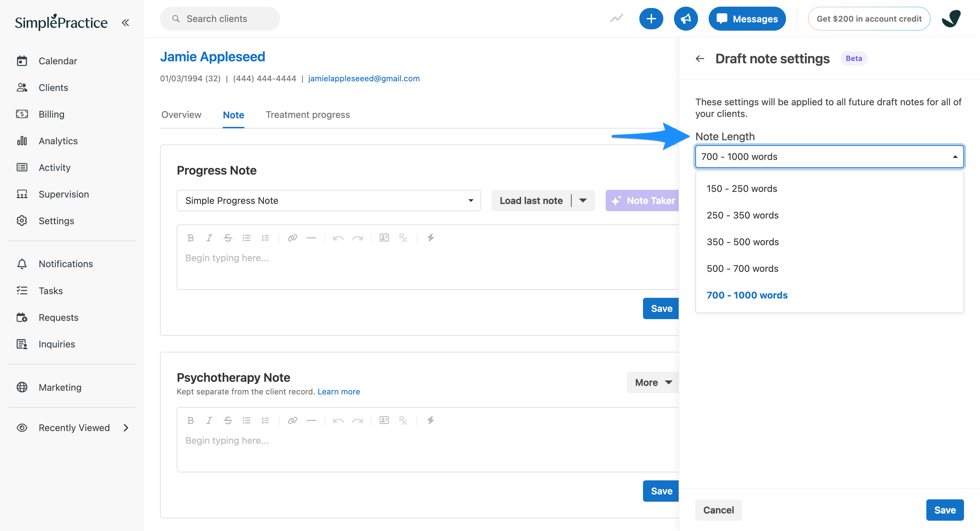This screenshot has width=980, height=531.
Task: Click Load last note button
Action: pyautogui.click(x=531, y=200)
